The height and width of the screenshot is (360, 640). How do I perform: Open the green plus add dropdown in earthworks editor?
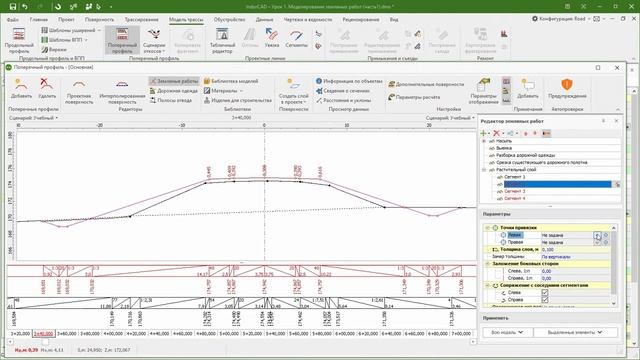pos(484,133)
